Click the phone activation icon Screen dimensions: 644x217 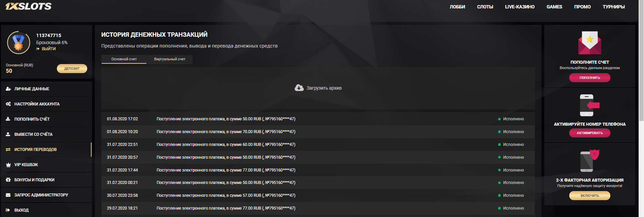pos(589,105)
